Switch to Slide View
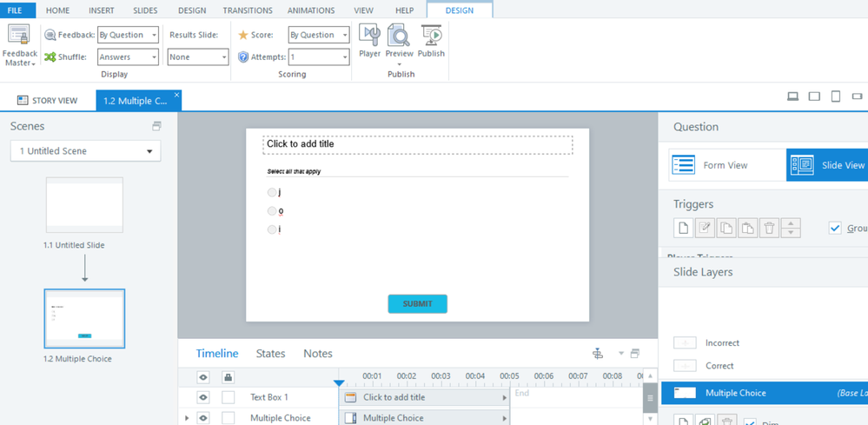868x425 pixels. pyautogui.click(x=827, y=165)
